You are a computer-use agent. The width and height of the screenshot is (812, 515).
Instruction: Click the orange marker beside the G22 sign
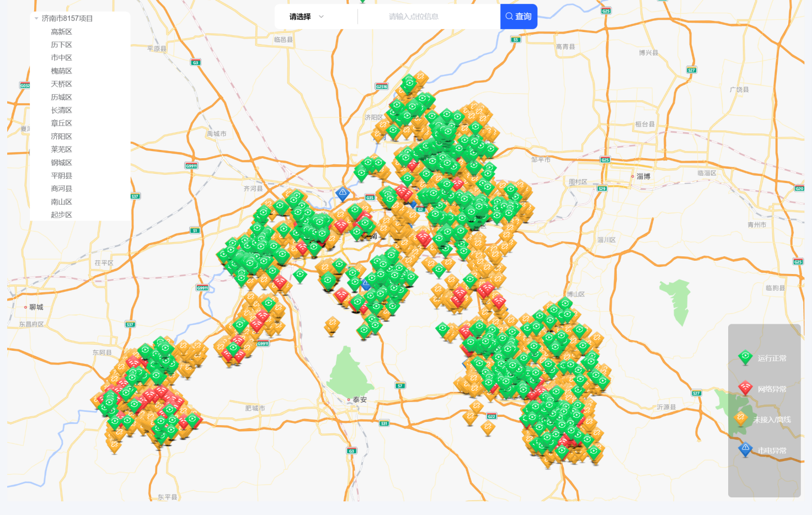(488, 427)
